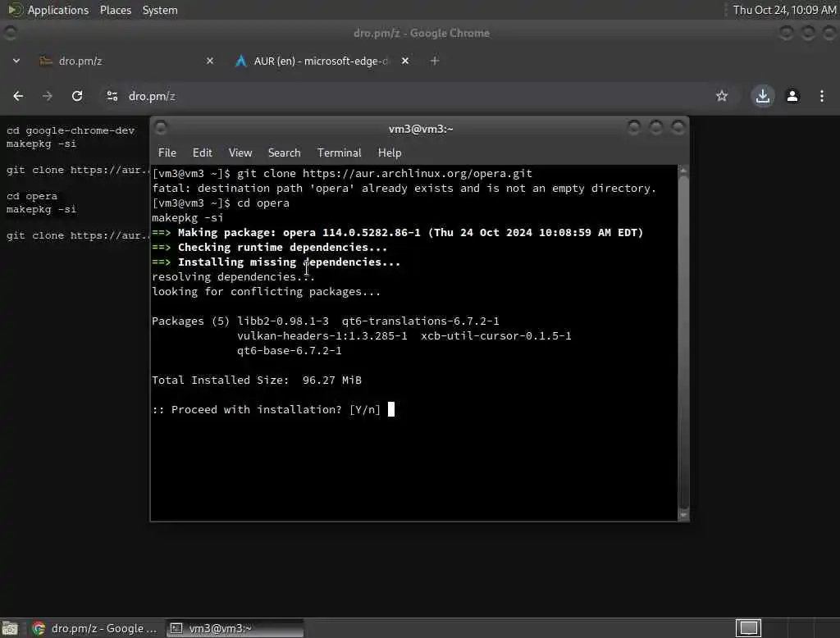Click 'libb2-0.98.1-3' package name

click(283, 321)
